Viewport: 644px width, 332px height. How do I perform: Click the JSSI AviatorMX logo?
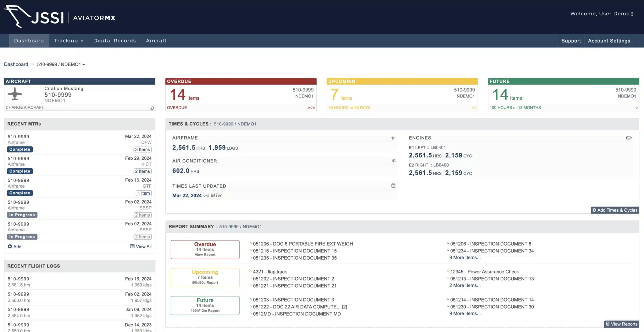tap(59, 17)
